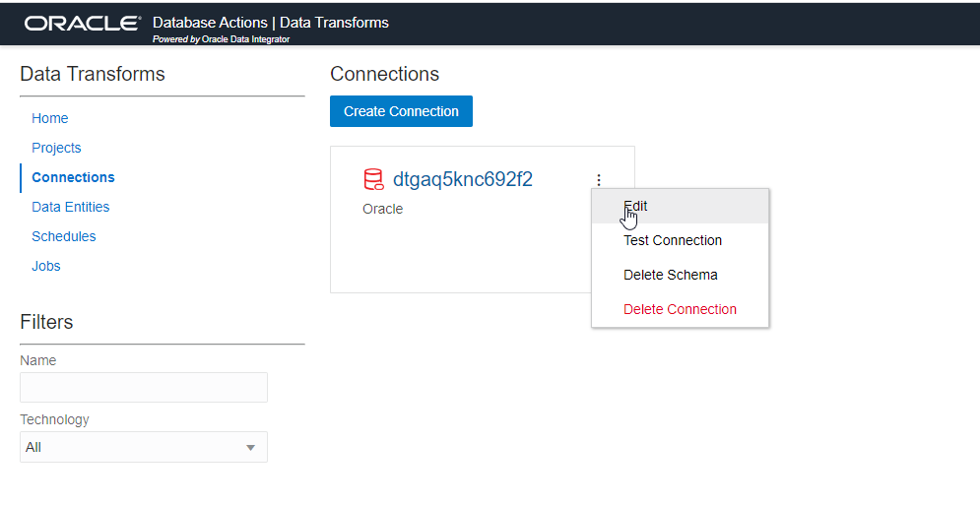
Task: Click the Powered by Oracle Data Integrator text
Action: pyautogui.click(x=221, y=39)
